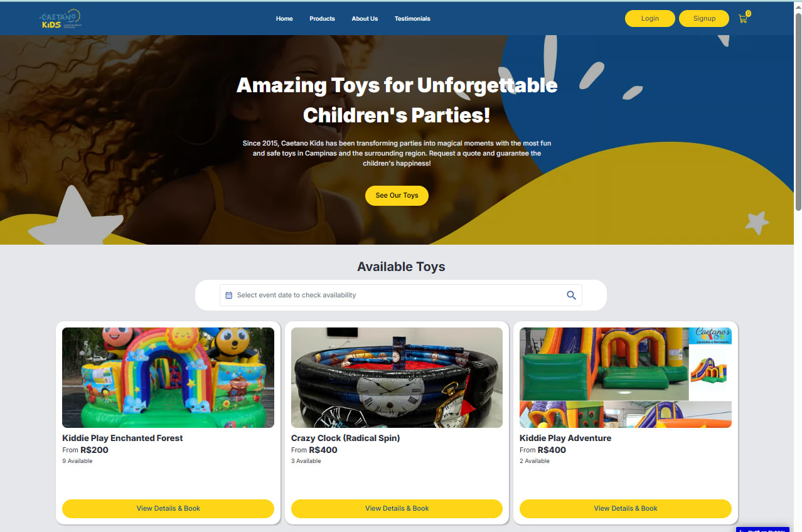Select the event date input field

(400, 295)
